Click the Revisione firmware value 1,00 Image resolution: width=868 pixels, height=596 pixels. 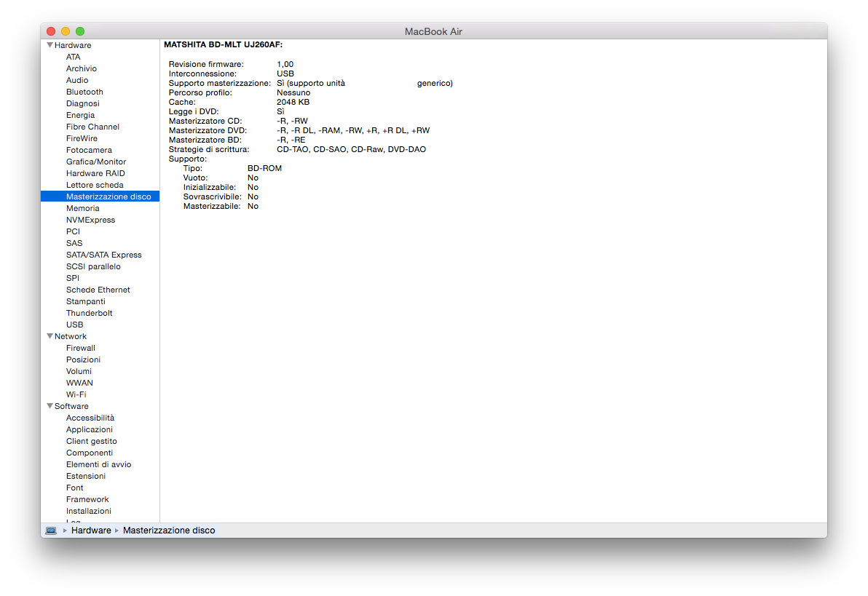[285, 64]
